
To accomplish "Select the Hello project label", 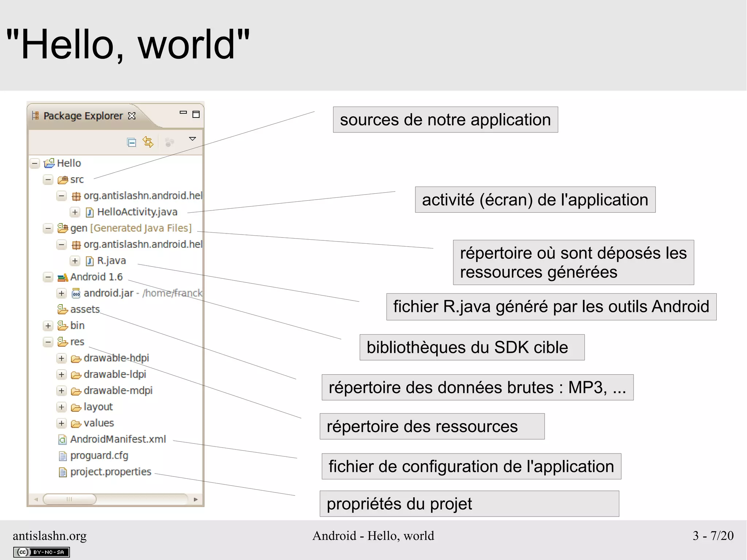I will click(x=69, y=163).
